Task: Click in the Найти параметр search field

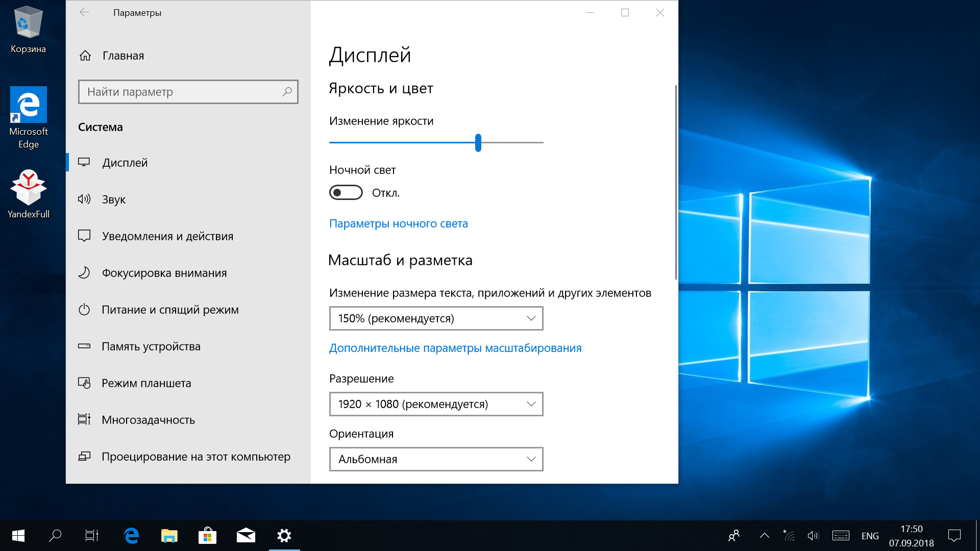Action: click(x=188, y=92)
